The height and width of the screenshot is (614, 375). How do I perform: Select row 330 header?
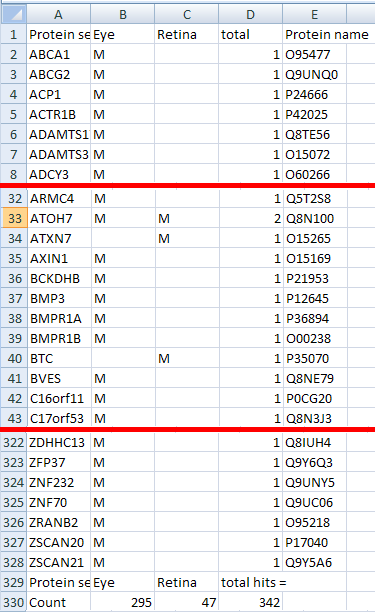tap(14, 602)
